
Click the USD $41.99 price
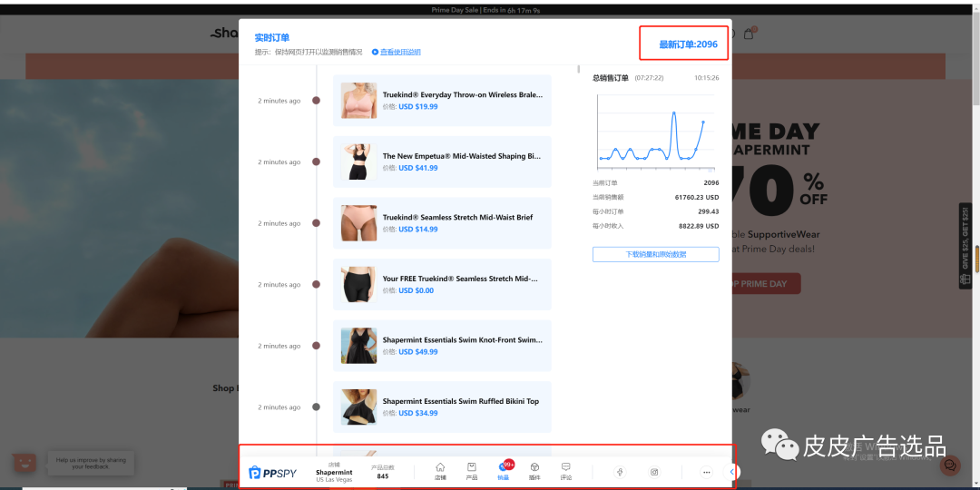pyautogui.click(x=418, y=168)
